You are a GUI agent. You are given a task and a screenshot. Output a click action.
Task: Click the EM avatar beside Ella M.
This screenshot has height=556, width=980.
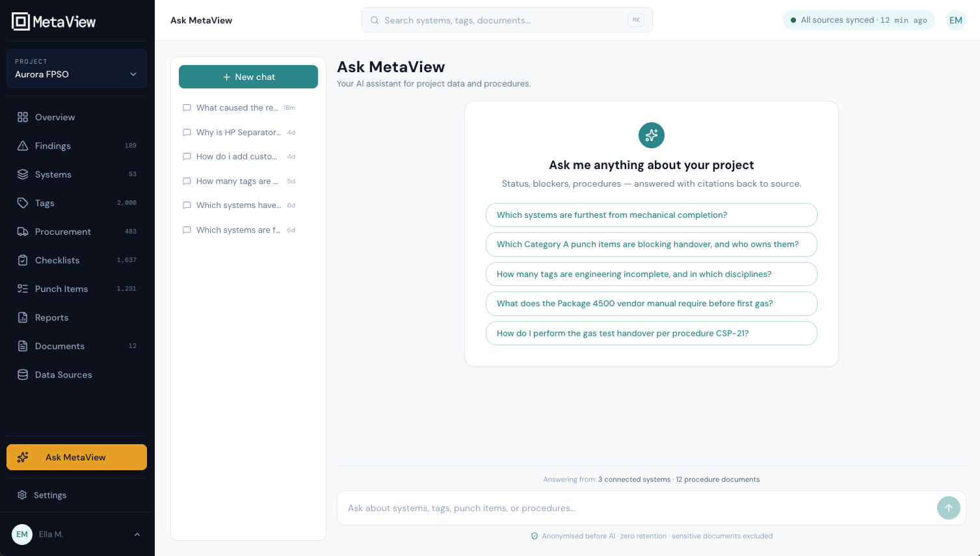tap(22, 535)
